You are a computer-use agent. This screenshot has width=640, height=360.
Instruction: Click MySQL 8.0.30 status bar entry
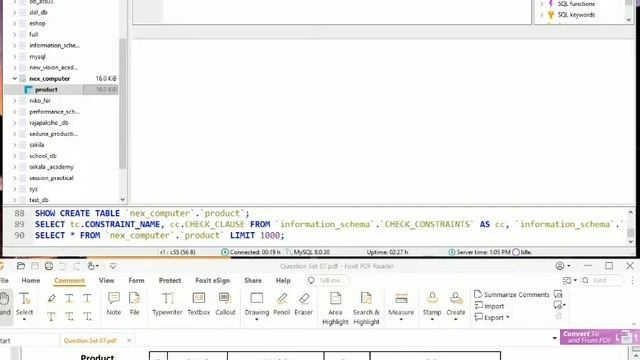pos(307,252)
